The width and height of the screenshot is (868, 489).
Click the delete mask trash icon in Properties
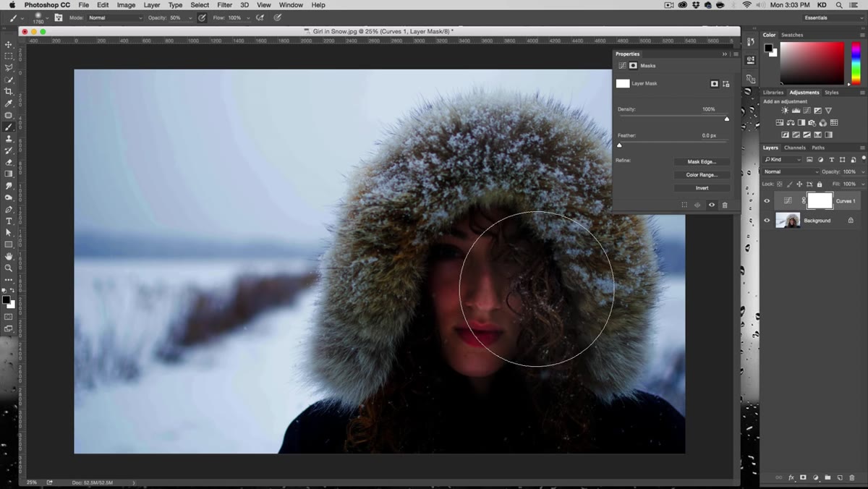coord(725,205)
